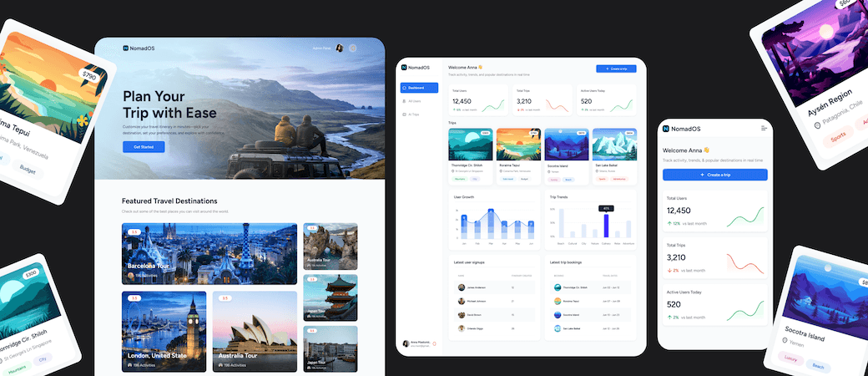The height and width of the screenshot is (376, 868).
Task: Click the Sports tag on Aysén Region card
Action: [x=838, y=136]
